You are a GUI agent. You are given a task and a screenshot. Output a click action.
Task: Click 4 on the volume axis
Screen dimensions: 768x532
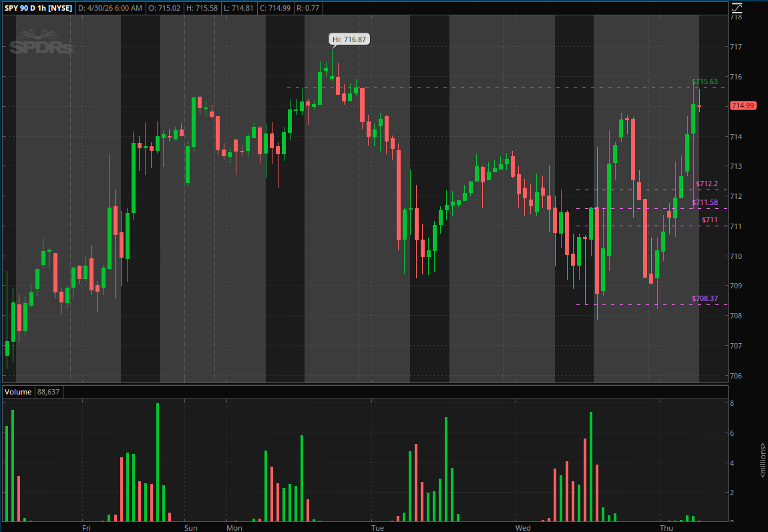point(732,463)
